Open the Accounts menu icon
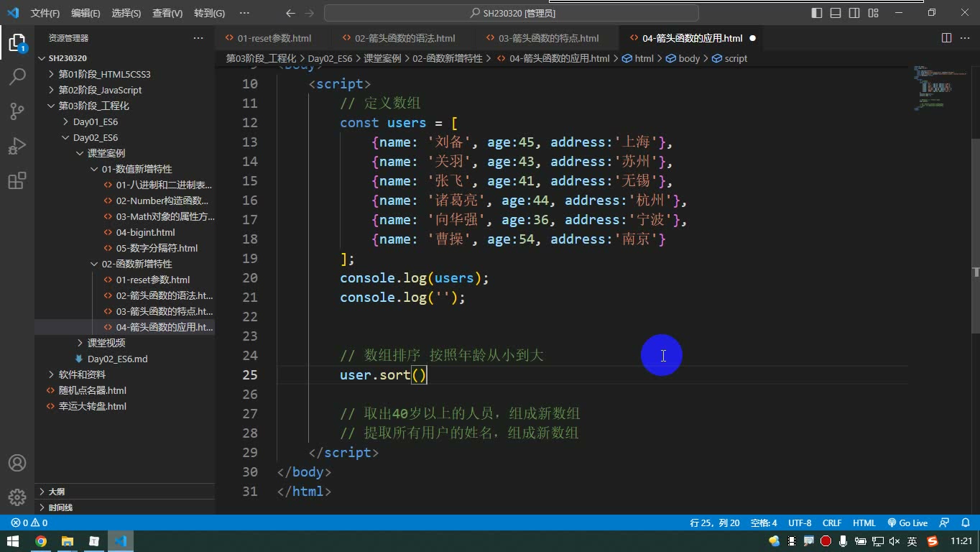This screenshot has height=552, width=980. point(17,463)
